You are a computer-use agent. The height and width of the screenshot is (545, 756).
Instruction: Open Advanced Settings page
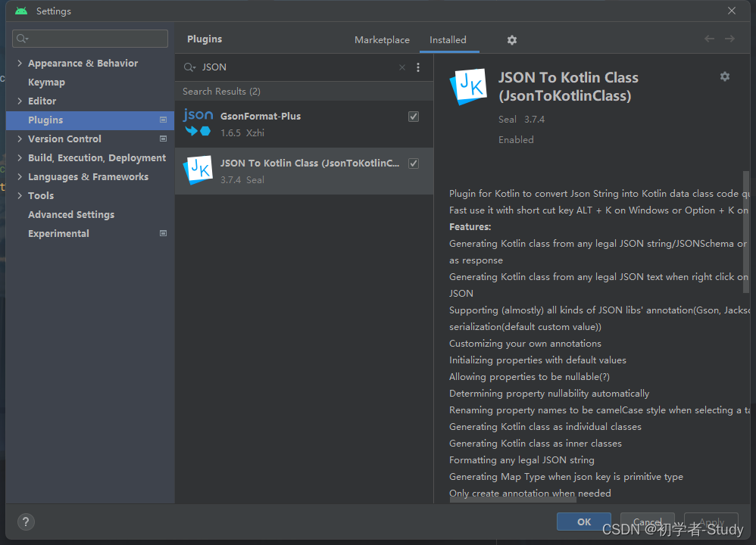tap(71, 214)
